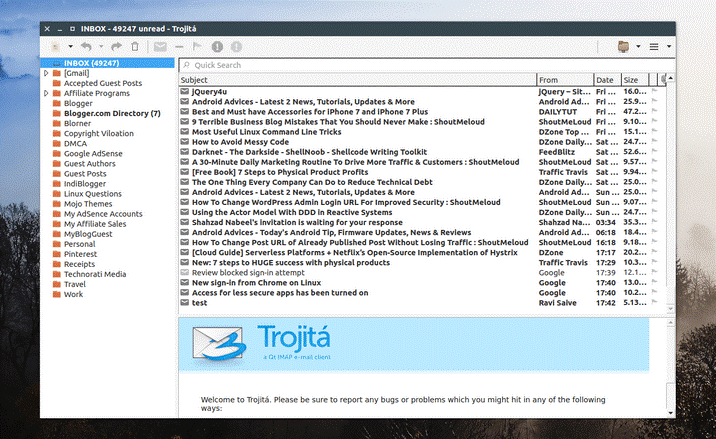The image size is (716, 439).
Task: Open message Access for less secure apps
Action: tap(280, 292)
